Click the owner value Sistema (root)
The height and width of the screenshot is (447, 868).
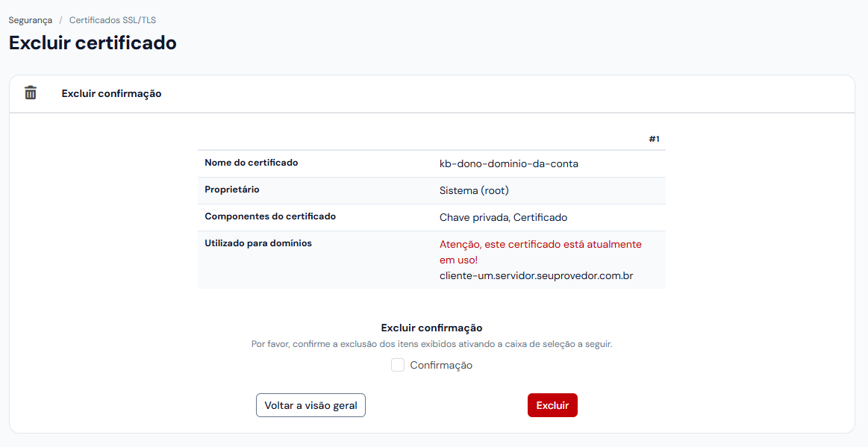tap(474, 191)
